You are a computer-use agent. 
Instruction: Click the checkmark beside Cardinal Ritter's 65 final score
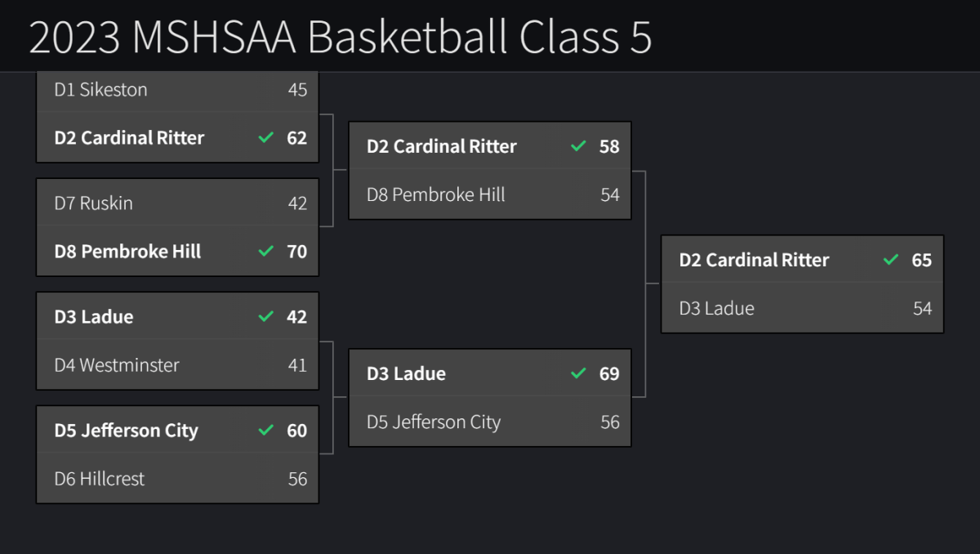891,260
